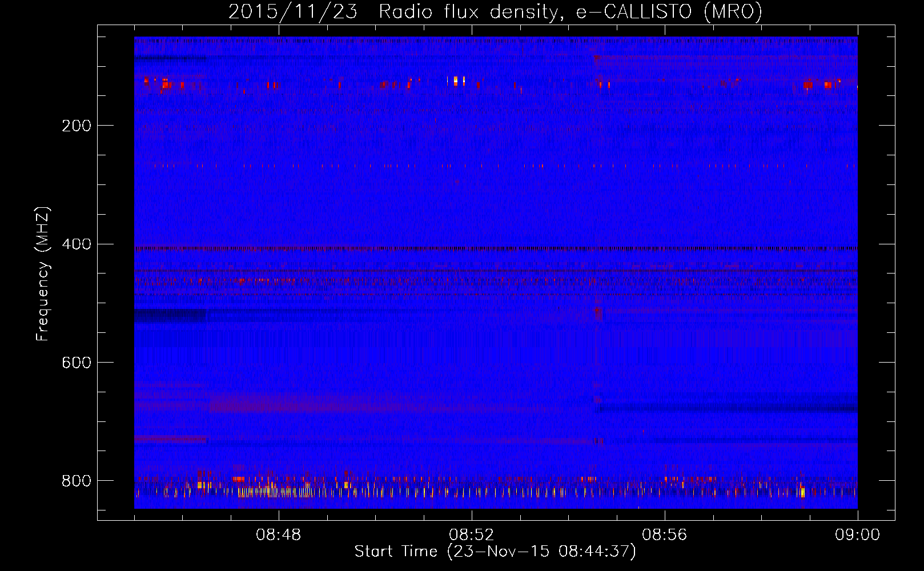This screenshot has width=924, height=571.
Task: Click the 08:48 time tick label
Action: [279, 535]
